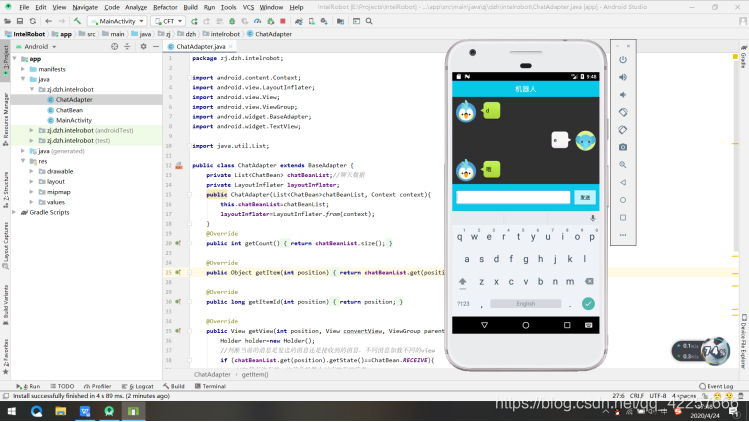The width and height of the screenshot is (749, 422).
Task: Close the ChatAdapter.java tab
Action: coord(231,46)
